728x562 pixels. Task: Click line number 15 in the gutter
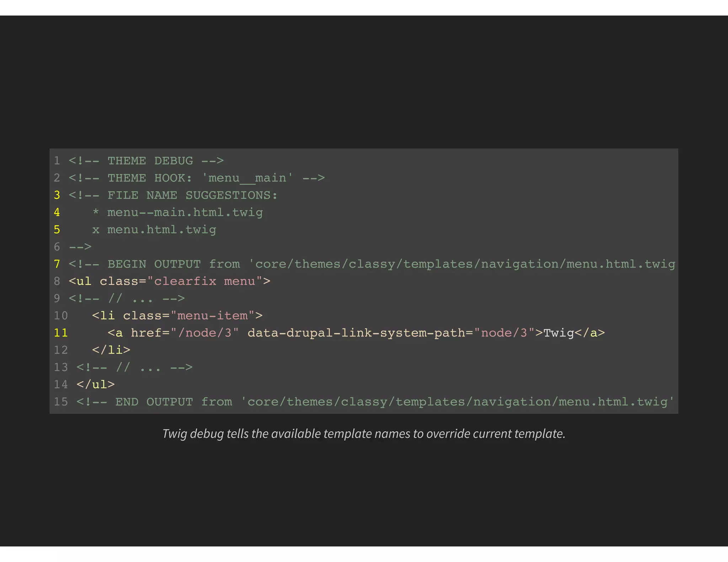point(61,401)
